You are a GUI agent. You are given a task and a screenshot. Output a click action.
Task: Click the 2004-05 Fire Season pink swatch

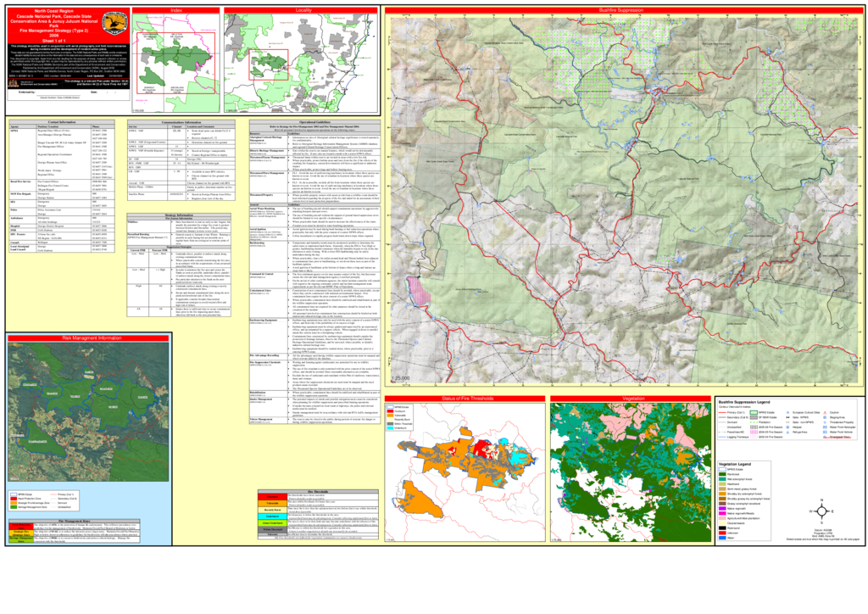click(x=754, y=432)
